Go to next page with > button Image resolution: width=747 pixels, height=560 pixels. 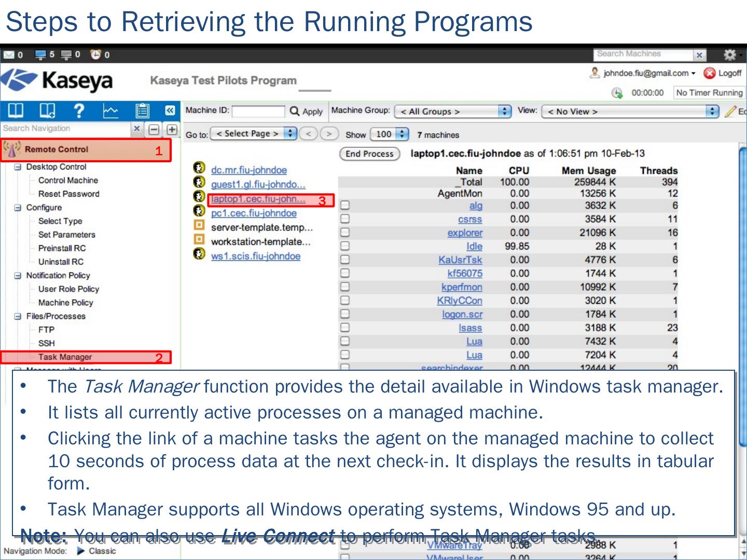tap(329, 134)
